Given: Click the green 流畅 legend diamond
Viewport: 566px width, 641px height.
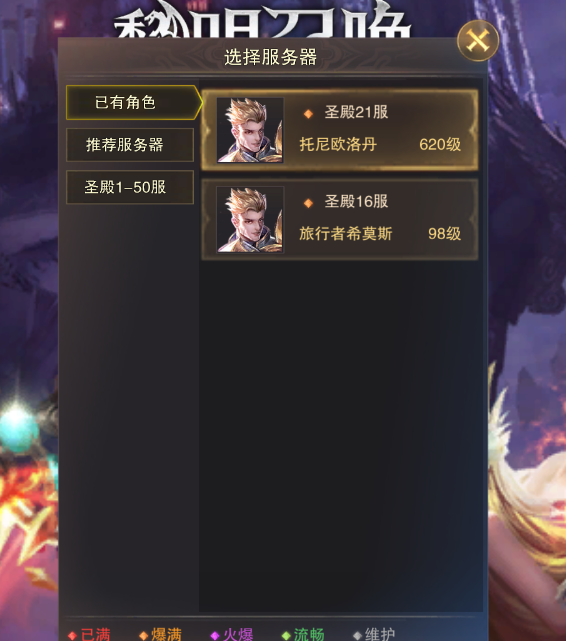Looking at the screenshot, I should tap(286, 636).
